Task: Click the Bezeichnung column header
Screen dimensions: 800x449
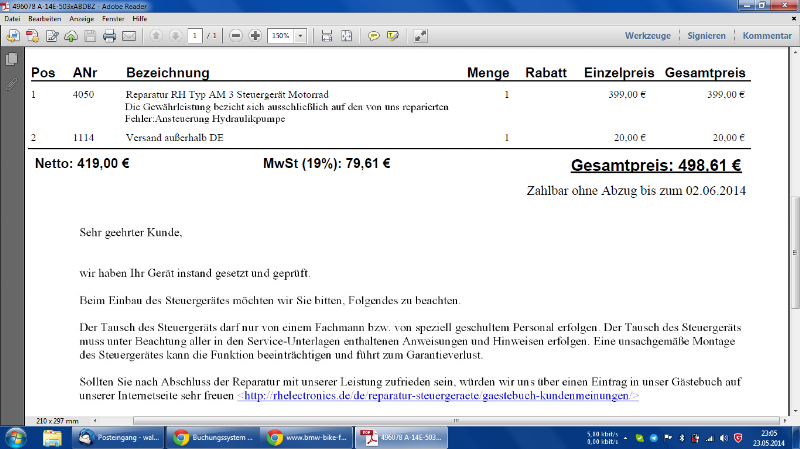Action: [x=168, y=72]
